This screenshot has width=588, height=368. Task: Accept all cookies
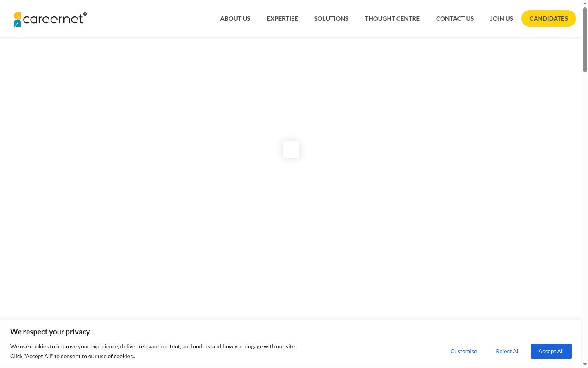coord(551,351)
